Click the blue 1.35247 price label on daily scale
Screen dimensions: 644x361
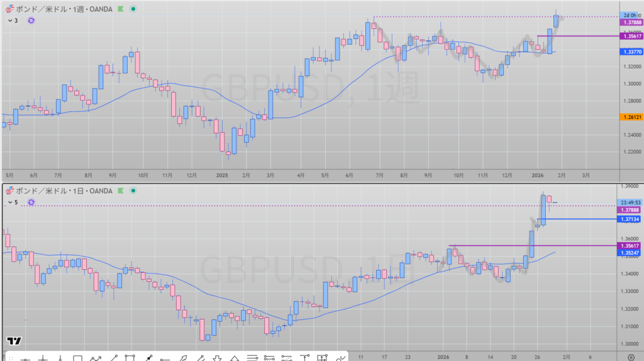tap(631, 253)
